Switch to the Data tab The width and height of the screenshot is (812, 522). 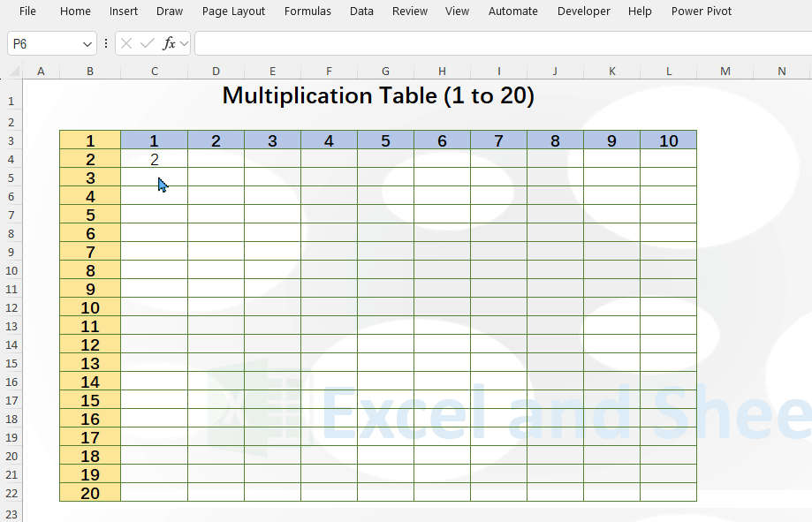(x=360, y=11)
